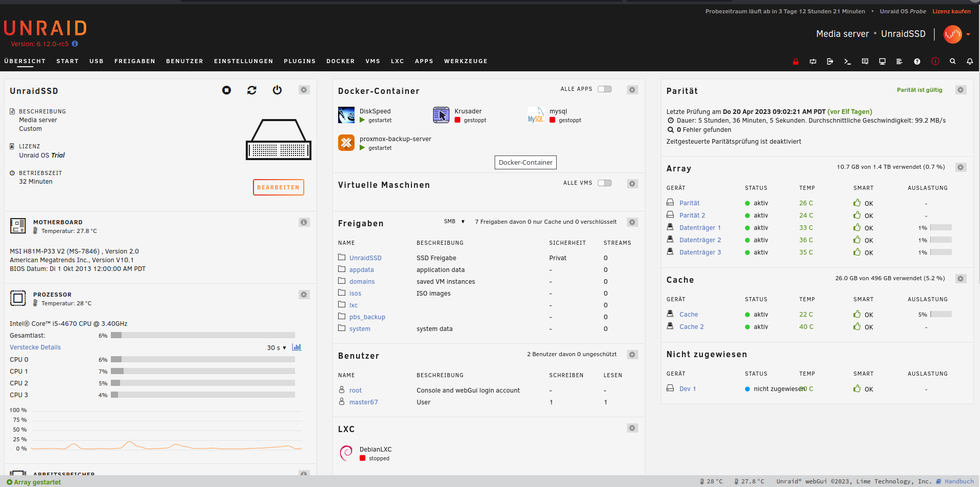The height and width of the screenshot is (487, 980).
Task: Click the BEARBEITEN button
Action: click(x=279, y=187)
